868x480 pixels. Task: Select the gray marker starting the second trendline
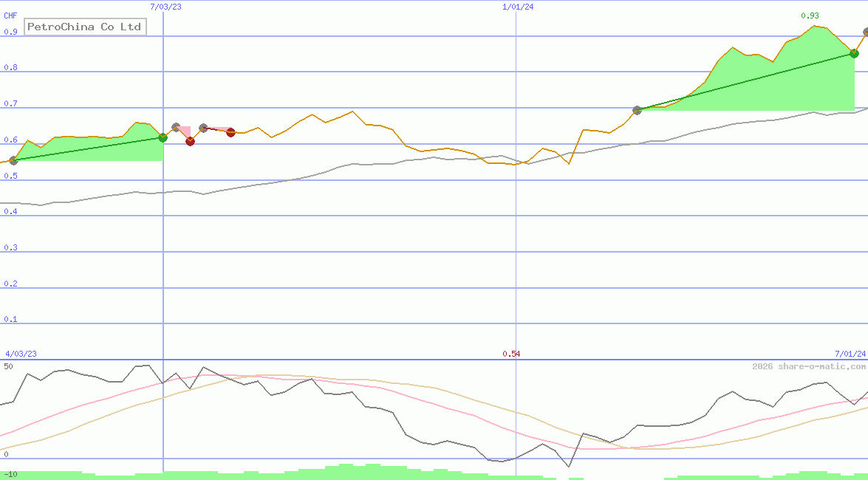click(637, 109)
